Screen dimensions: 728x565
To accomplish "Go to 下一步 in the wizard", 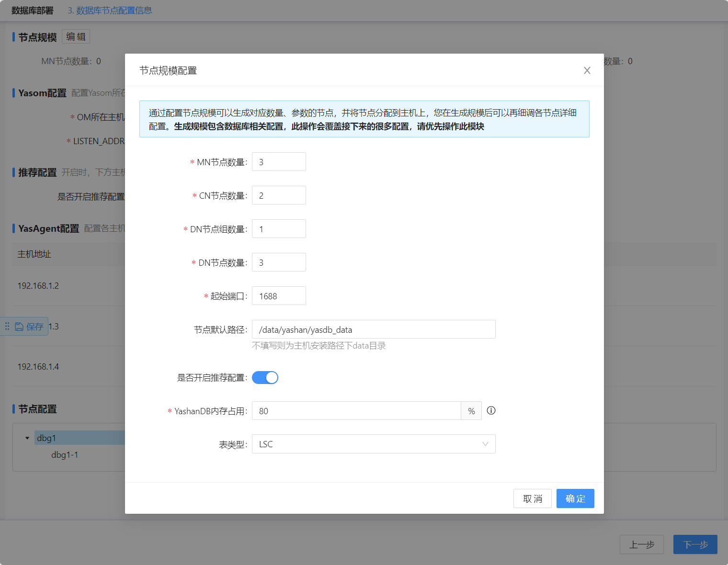I will [695, 544].
